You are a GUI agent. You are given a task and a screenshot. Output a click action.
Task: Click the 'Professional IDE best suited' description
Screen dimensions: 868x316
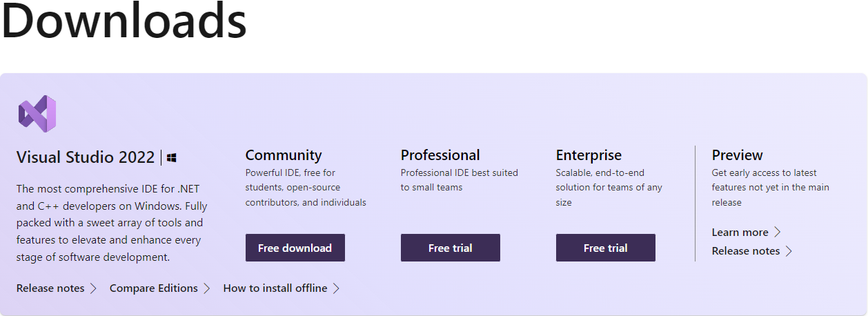coord(460,180)
